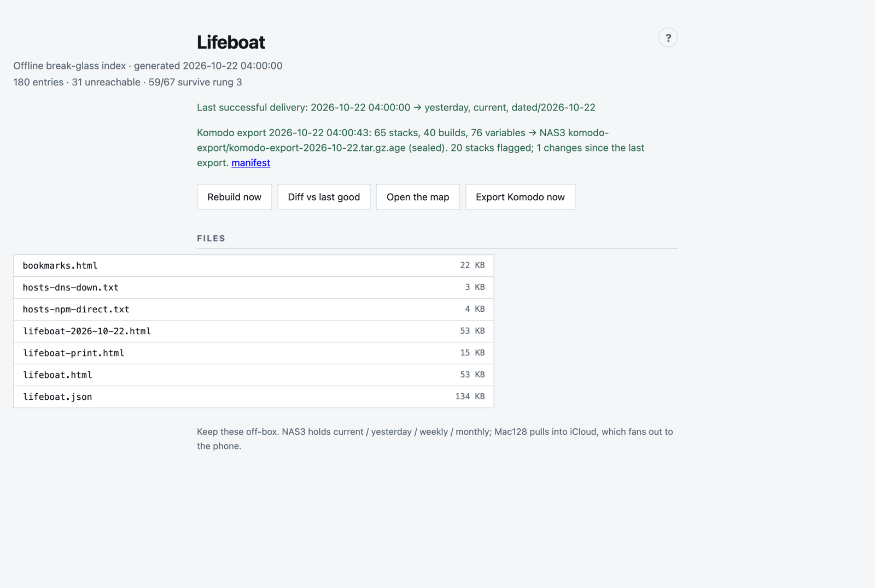Select the 15 KB size value
The image size is (875, 588).
[x=472, y=353]
